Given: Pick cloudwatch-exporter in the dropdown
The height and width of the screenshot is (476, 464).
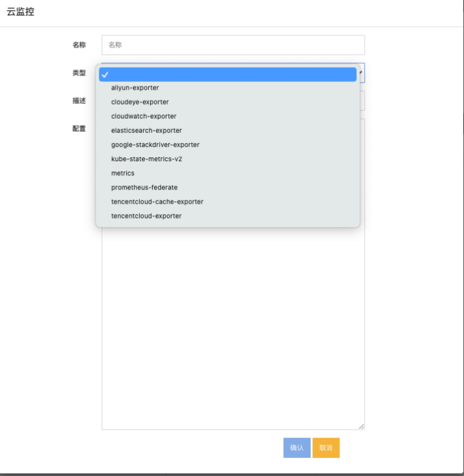Looking at the screenshot, I should click(x=144, y=116).
